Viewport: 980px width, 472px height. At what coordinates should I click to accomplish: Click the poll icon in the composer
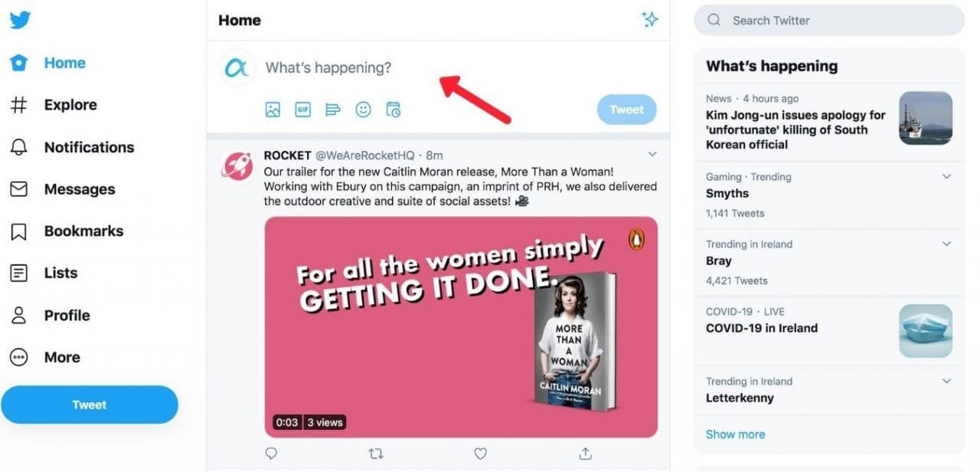(332, 109)
